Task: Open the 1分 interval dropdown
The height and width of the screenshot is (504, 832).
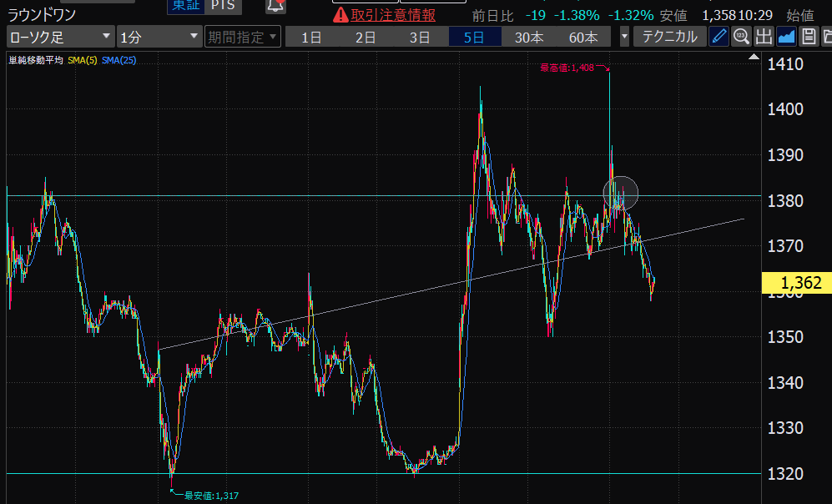Action: (159, 37)
